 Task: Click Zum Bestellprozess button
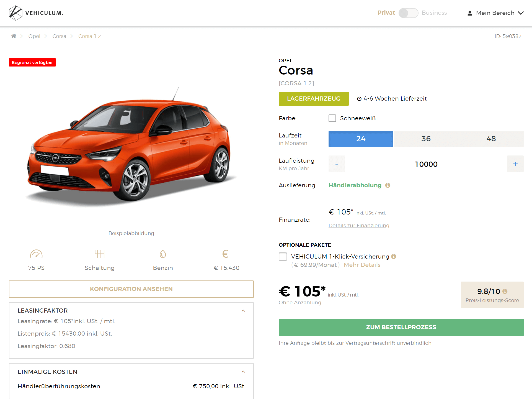point(401,327)
